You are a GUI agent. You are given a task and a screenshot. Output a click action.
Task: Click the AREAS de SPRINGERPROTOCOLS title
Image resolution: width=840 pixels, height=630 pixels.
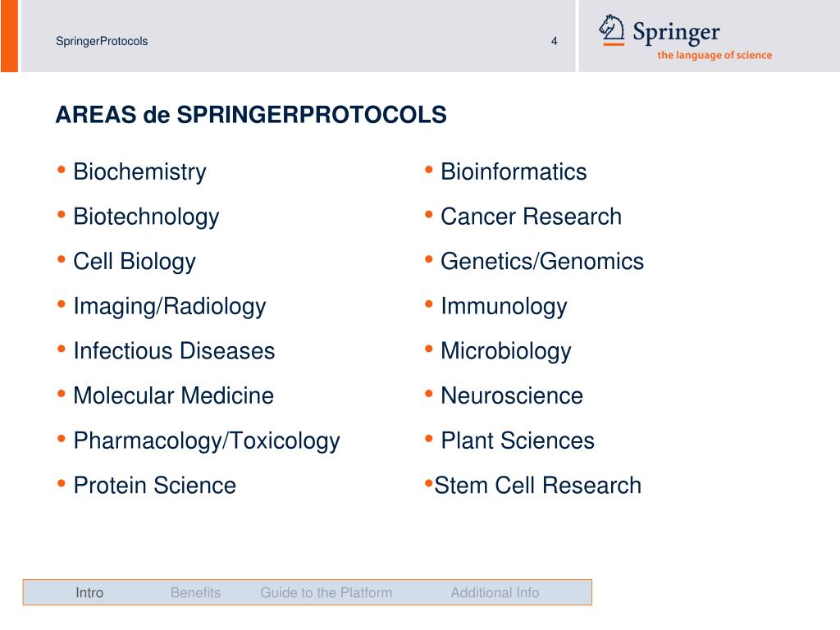click(251, 115)
